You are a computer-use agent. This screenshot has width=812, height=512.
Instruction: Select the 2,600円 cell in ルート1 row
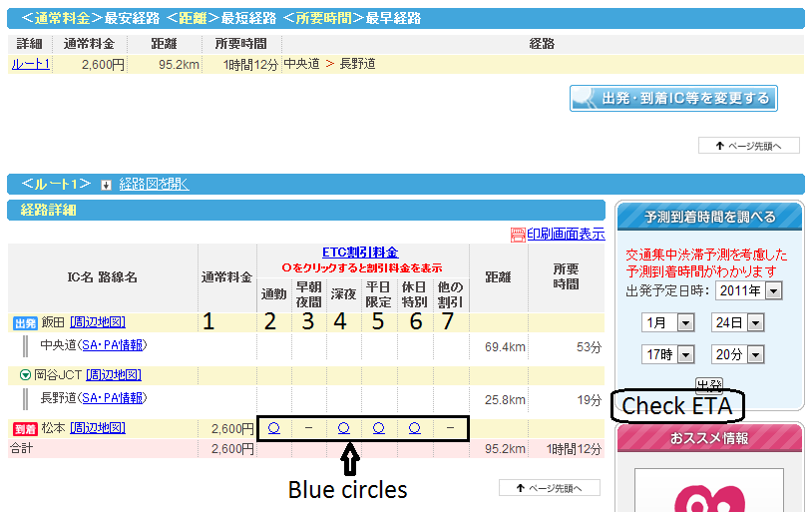click(103, 65)
